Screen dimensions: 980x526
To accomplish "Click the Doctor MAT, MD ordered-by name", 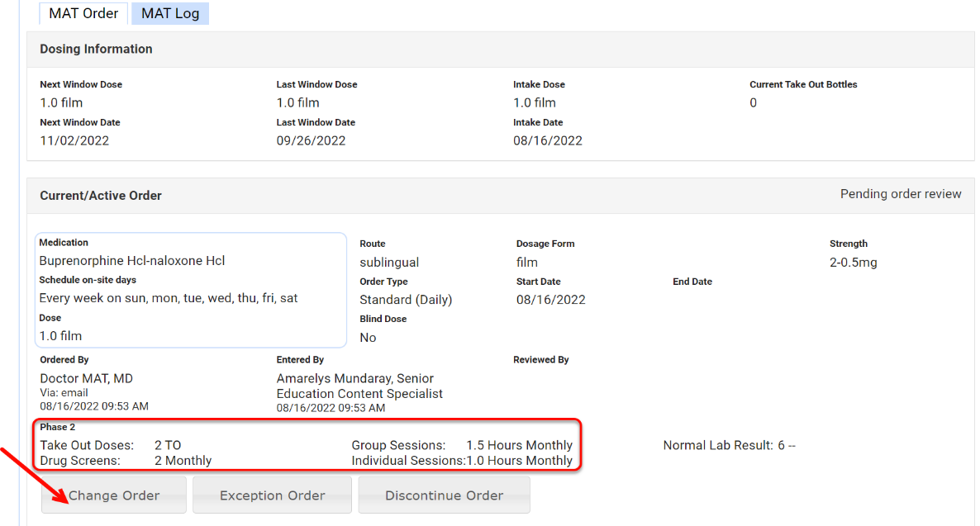I will point(86,378).
